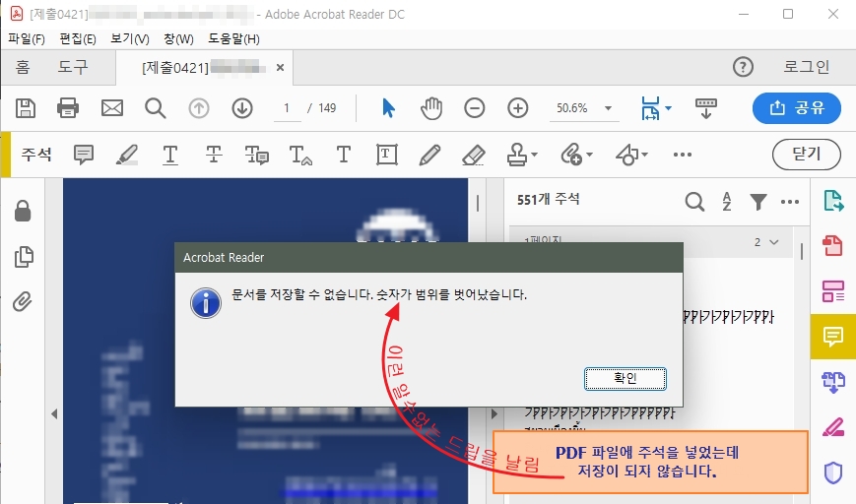The width and height of the screenshot is (856, 504).
Task: Open Create PDF tool in right rail
Action: (833, 246)
